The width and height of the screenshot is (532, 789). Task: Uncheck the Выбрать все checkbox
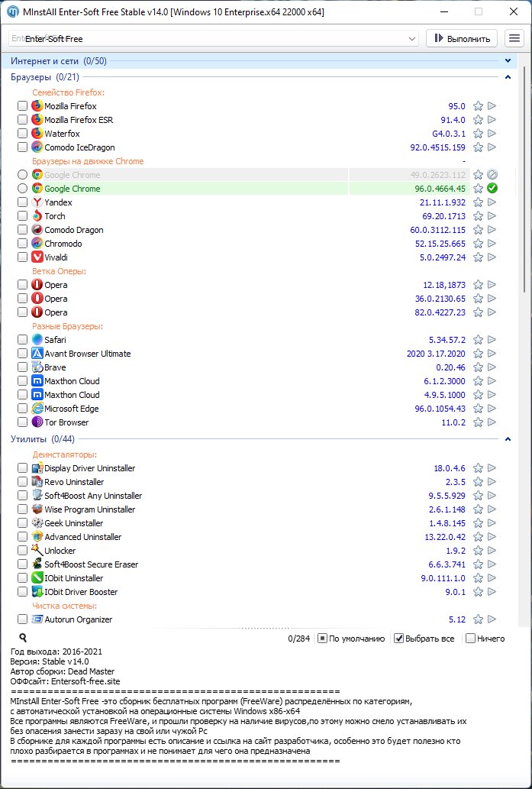[398, 639]
